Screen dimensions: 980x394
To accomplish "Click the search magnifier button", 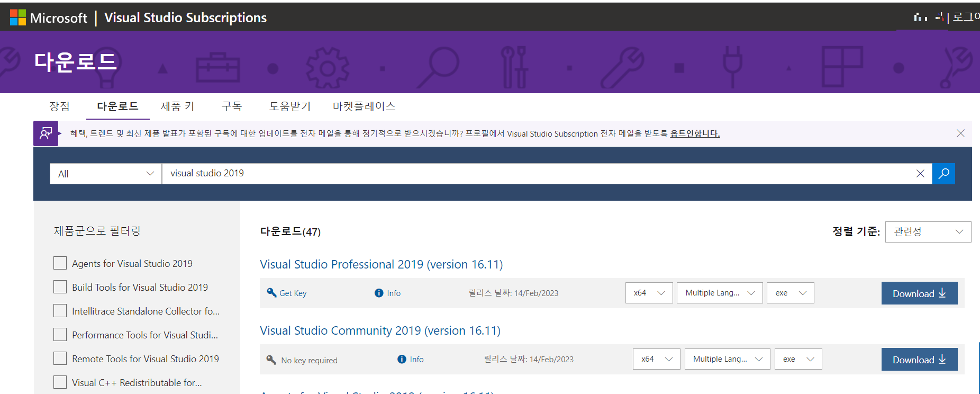I will click(943, 174).
